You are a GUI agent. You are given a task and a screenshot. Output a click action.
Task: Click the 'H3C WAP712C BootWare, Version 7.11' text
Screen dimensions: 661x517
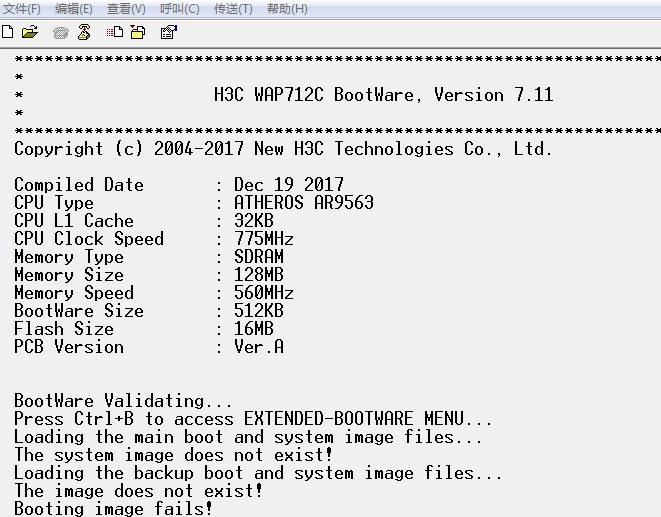(x=384, y=94)
